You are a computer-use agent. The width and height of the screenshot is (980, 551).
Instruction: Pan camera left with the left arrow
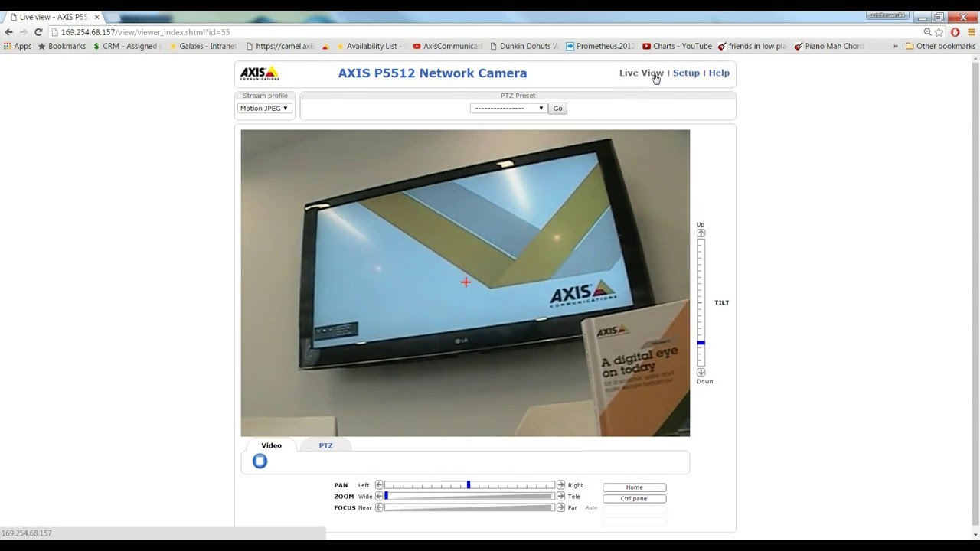coord(379,485)
